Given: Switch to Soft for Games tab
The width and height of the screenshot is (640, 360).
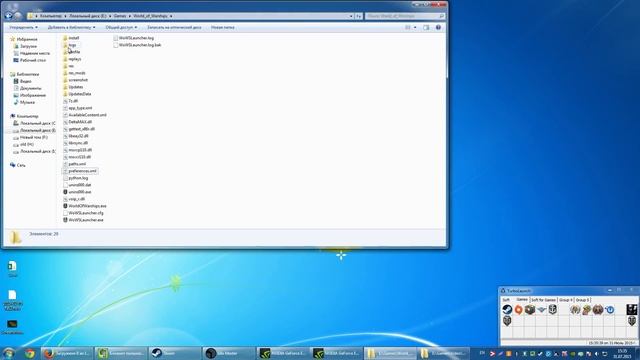Looking at the screenshot, I should 543,300.
